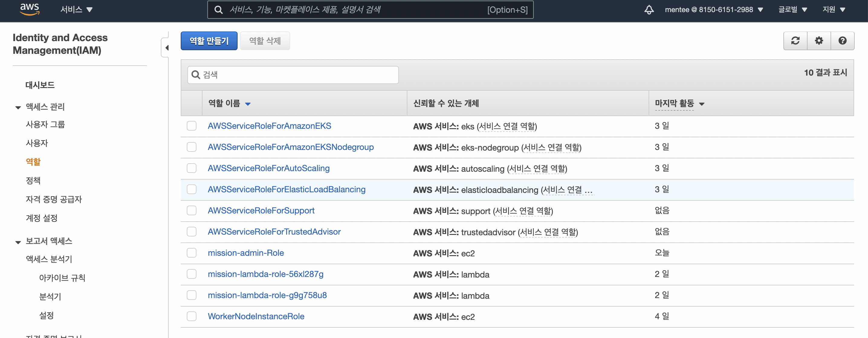Click '10 결과 표시' result count
The image size is (868, 338).
[x=825, y=73]
